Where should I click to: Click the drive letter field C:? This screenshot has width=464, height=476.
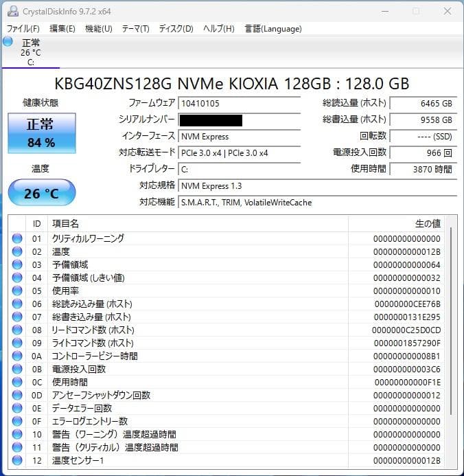tap(240, 170)
